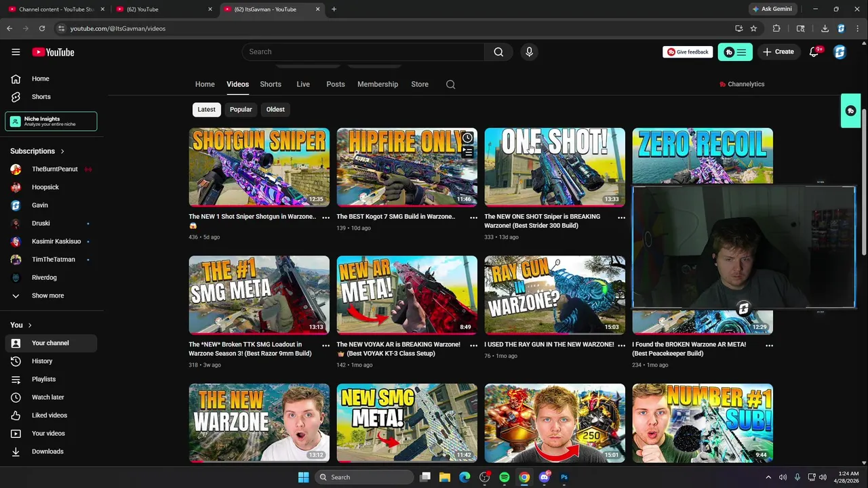Select the Latest sort chip
Screen dimensions: 868x488
point(206,109)
